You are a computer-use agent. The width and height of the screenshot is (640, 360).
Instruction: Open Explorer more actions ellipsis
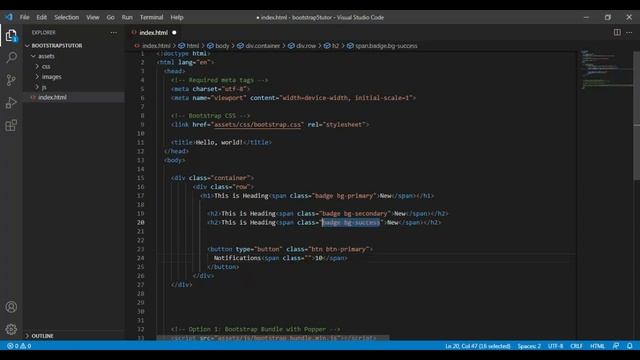[113, 33]
